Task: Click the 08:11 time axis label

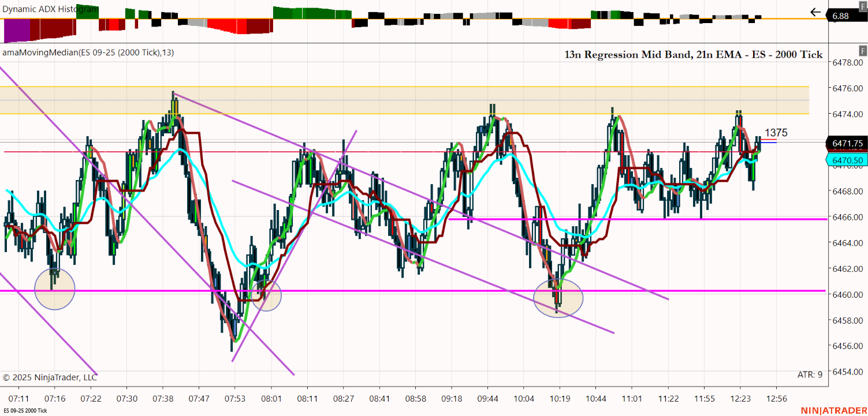Action: click(306, 399)
